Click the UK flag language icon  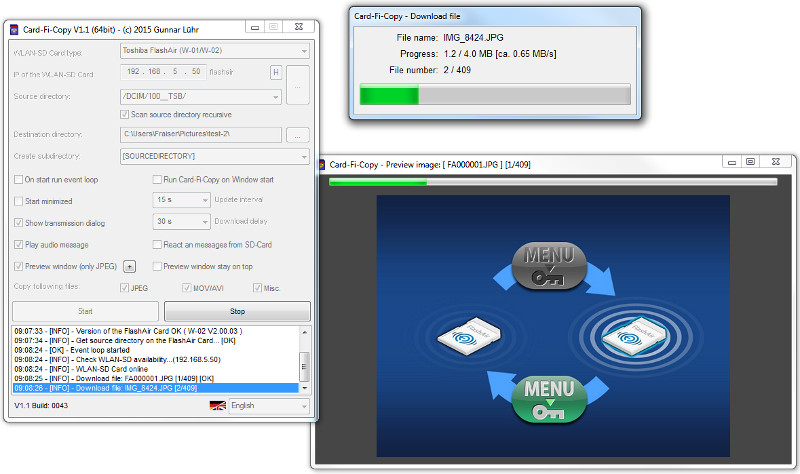pyautogui.click(x=217, y=406)
